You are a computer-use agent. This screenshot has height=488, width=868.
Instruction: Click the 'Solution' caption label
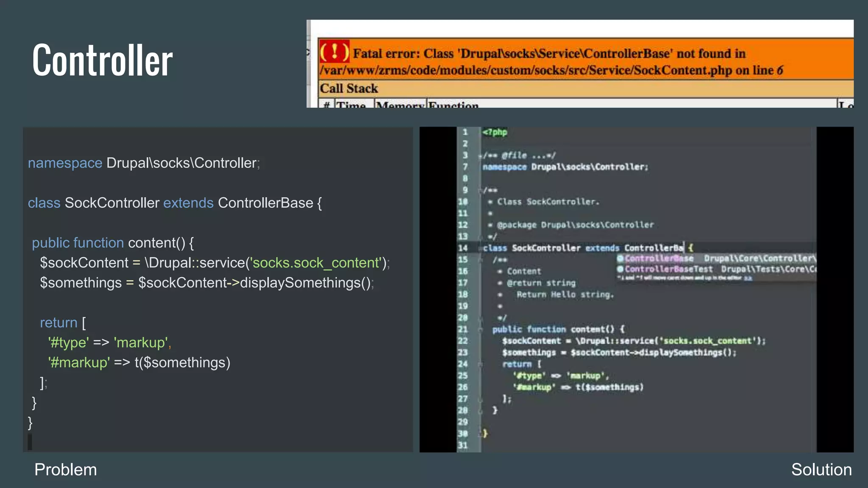[821, 469]
